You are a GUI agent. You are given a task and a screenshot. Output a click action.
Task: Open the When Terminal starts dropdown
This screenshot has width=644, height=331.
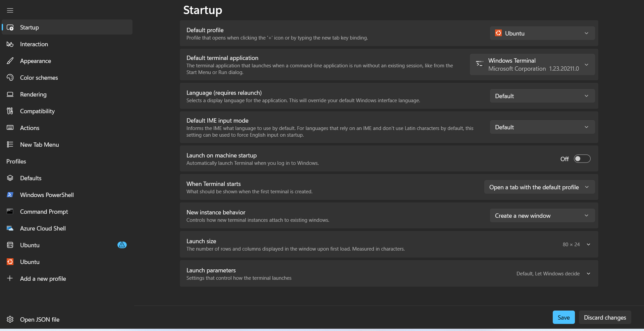coord(539,187)
